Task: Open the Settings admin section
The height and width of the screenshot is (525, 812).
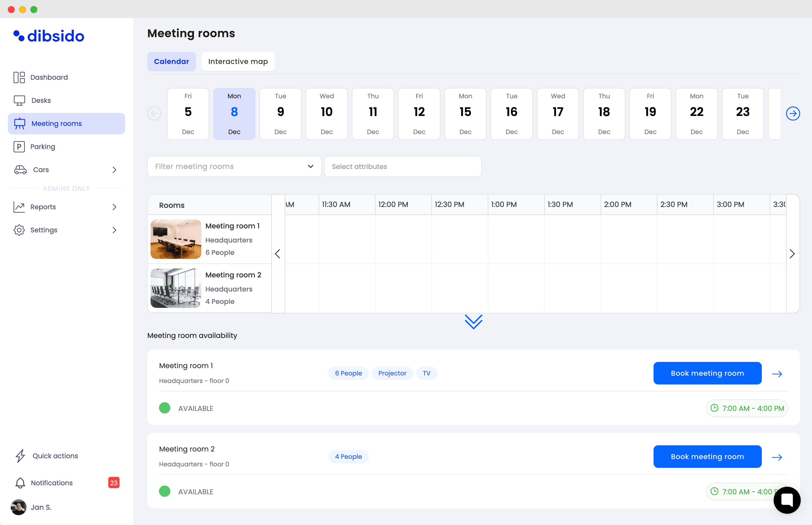Action: click(x=44, y=230)
